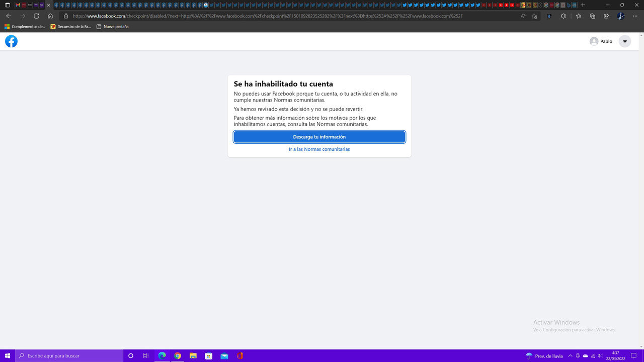Launch Google Chrome from taskbar
Image resolution: width=644 pixels, height=362 pixels.
(178, 356)
